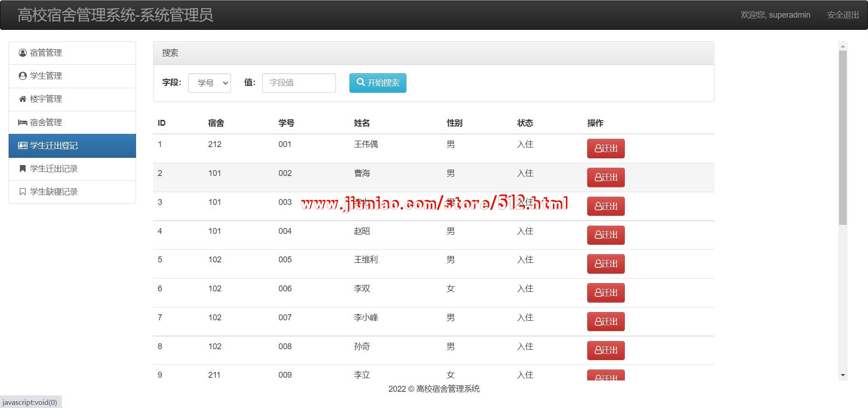Click 安全退出 logout link
This screenshot has width=868, height=408.
(843, 15)
